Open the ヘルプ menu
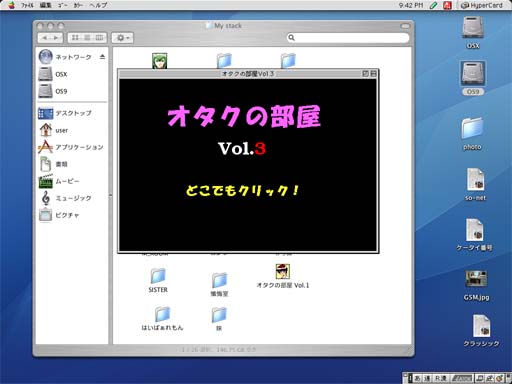The image size is (512, 384). 98,5
